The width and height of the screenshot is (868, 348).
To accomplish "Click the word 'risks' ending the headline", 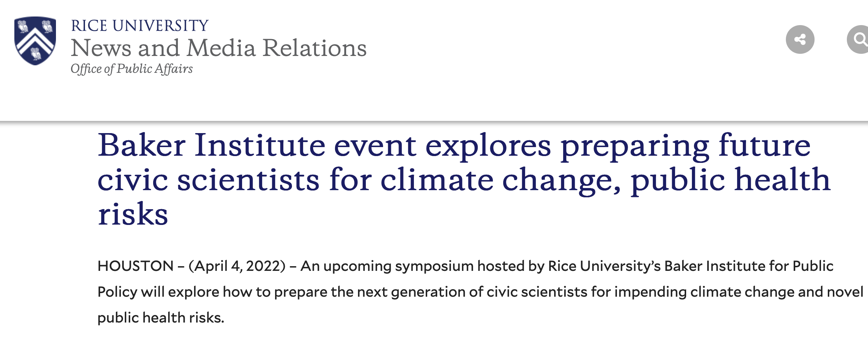I will (x=133, y=214).
